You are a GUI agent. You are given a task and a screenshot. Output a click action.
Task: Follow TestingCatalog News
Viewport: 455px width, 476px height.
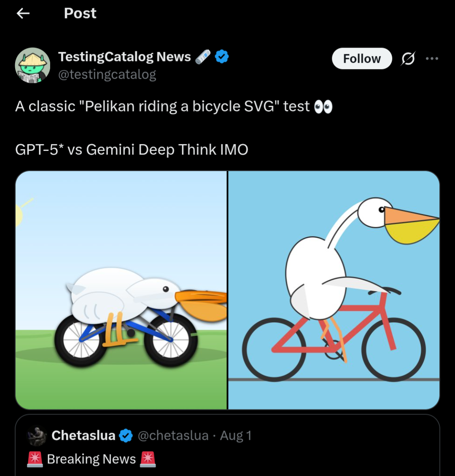click(362, 59)
